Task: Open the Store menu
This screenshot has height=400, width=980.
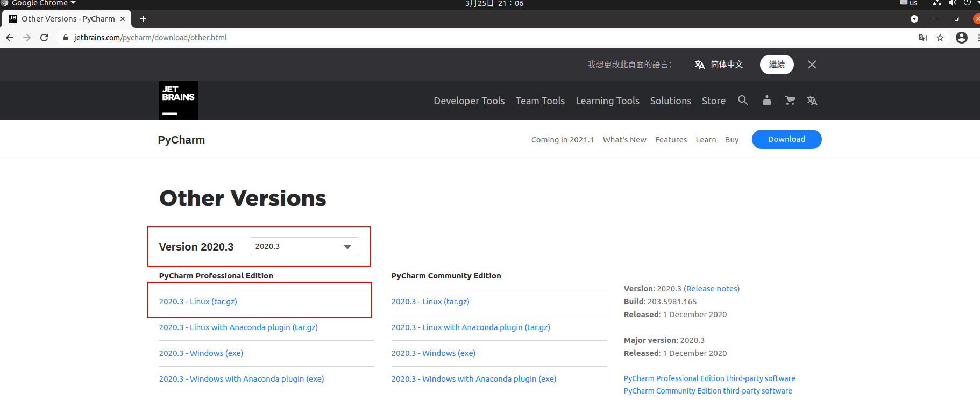Action: pyautogui.click(x=713, y=101)
